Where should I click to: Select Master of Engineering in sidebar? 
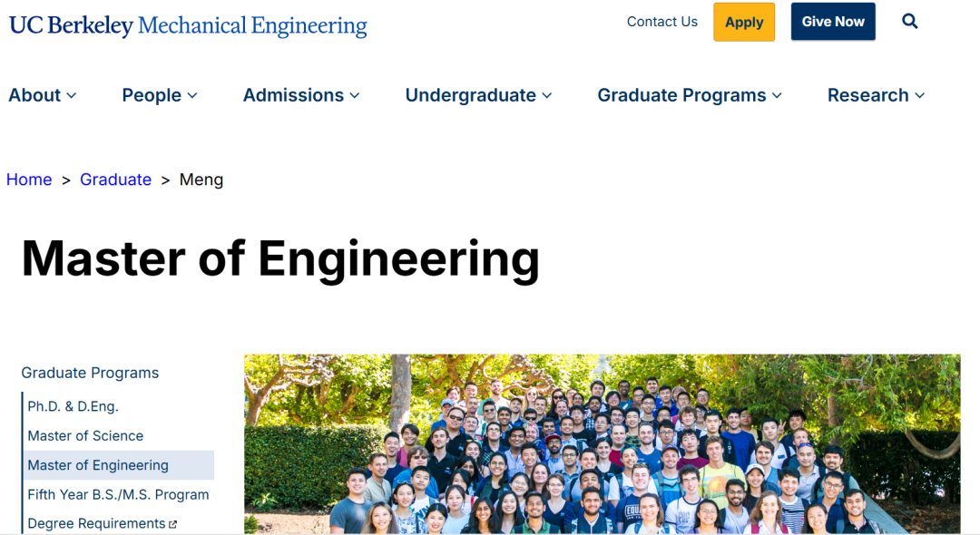[119, 465]
